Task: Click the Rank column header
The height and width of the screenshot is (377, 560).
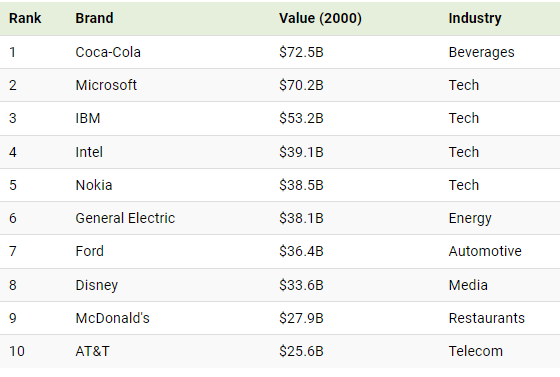Action: 25,18
